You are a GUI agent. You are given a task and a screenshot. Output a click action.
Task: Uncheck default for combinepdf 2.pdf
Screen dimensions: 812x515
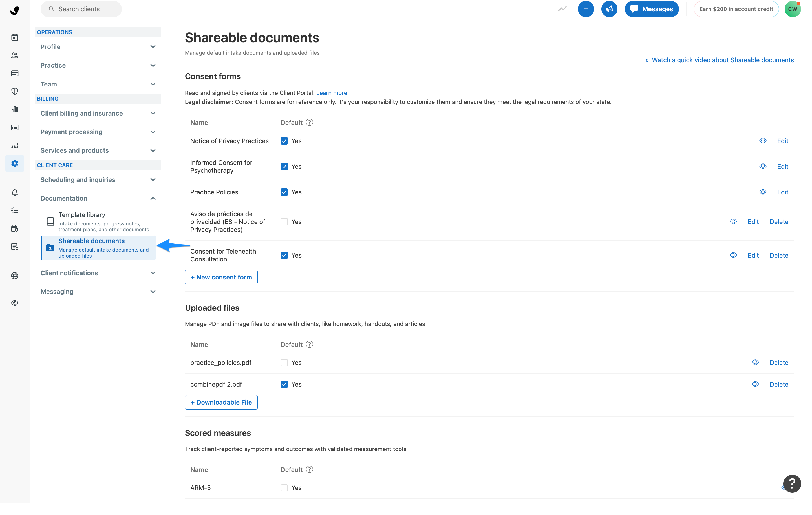(x=284, y=384)
